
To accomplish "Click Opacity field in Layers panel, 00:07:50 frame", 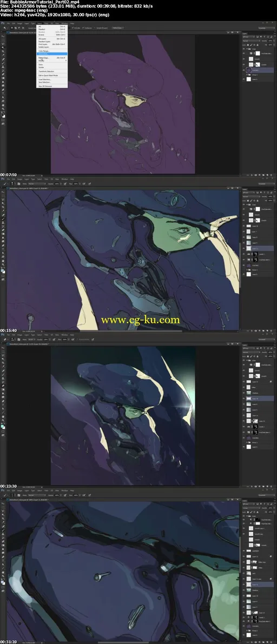I will click(x=270, y=41).
